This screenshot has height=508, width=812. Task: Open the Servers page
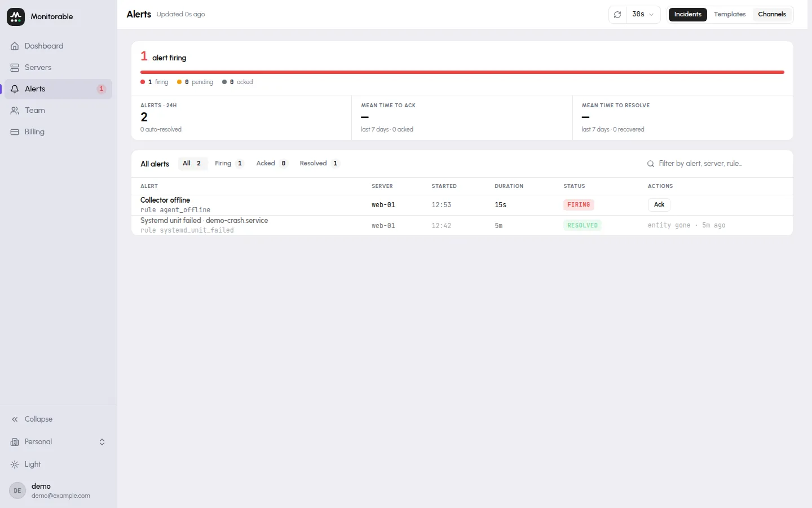click(58, 68)
